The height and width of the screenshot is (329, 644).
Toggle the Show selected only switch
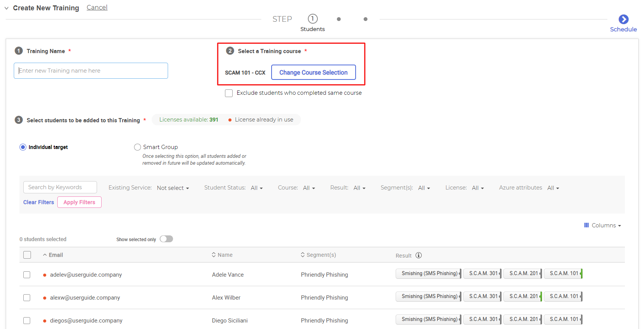[166, 239]
